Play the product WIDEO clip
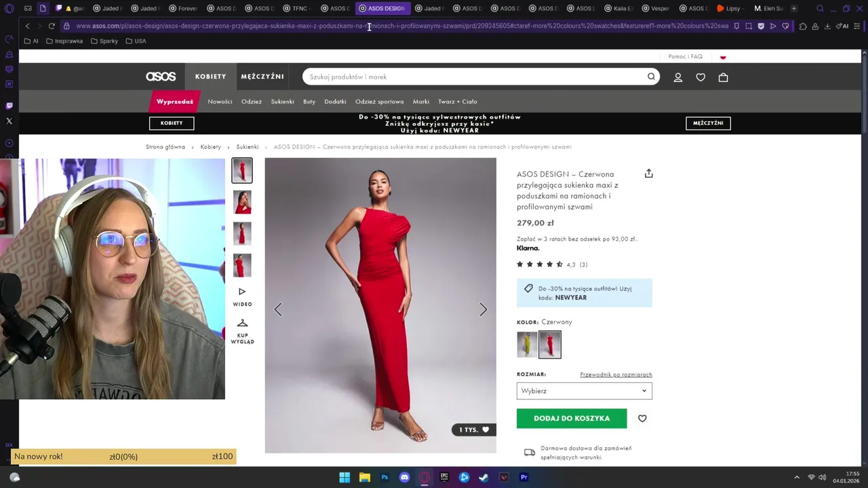Screen dimensions: 868x488 click(242, 297)
